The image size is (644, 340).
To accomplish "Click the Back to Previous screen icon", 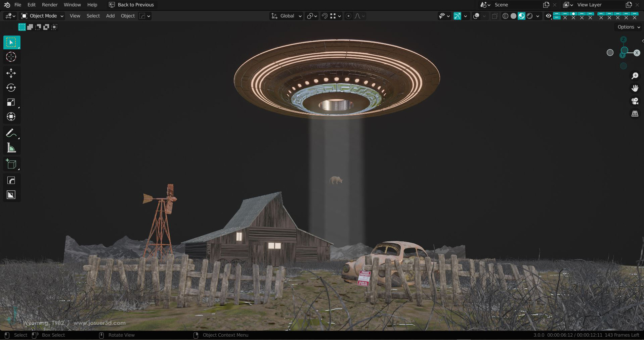I will 112,5.
